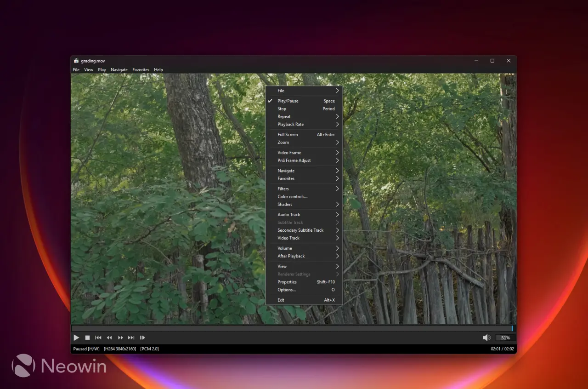
Task: Open the Help menu in the menu bar
Action: pos(158,70)
